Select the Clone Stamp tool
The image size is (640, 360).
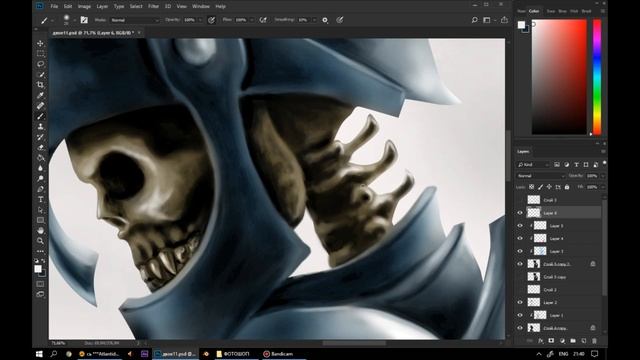40,127
